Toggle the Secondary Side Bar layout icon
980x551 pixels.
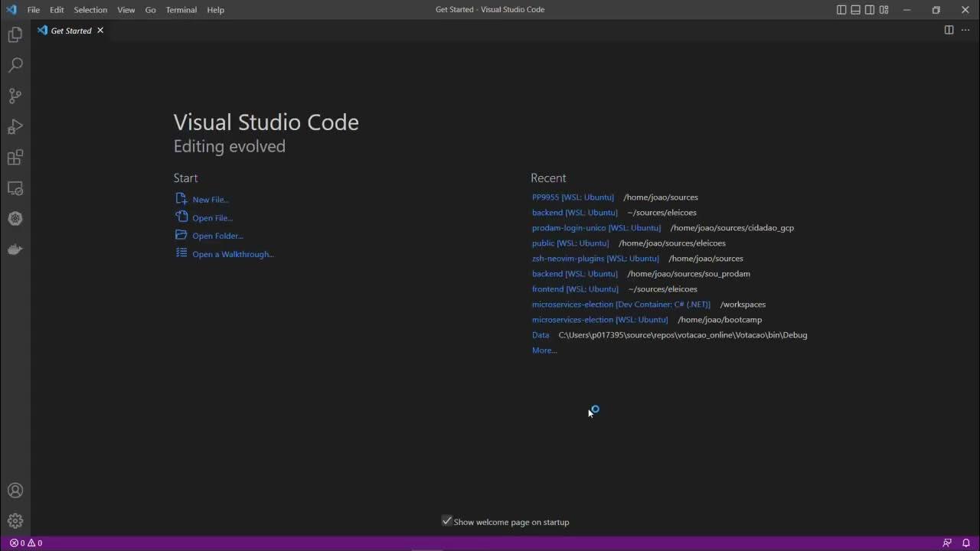(870, 10)
